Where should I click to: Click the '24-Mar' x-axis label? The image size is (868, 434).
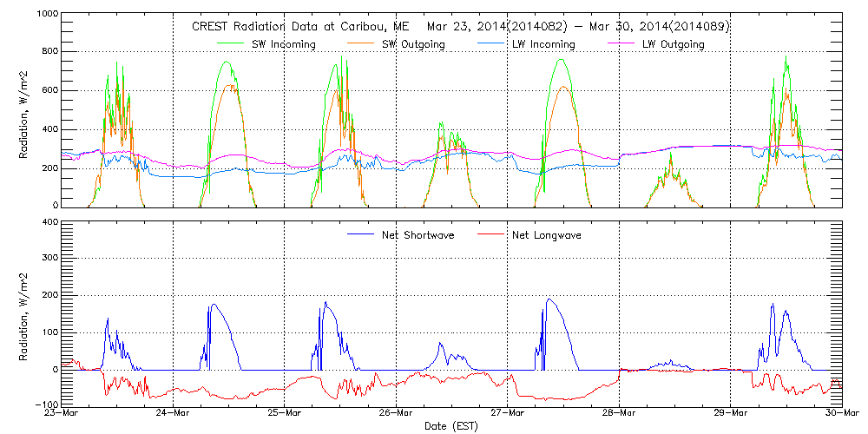click(174, 413)
